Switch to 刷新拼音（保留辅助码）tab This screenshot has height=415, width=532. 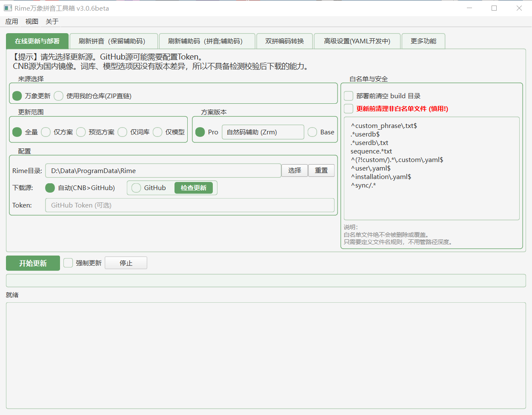click(x=113, y=41)
